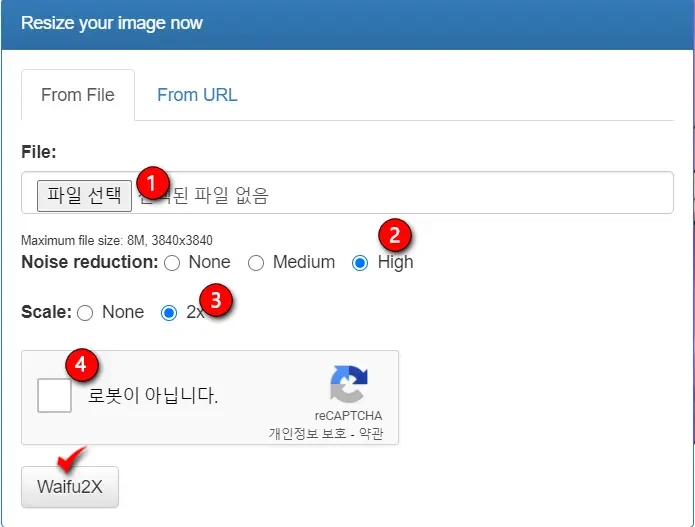Click the 'Scale:' label
695x527 pixels.
point(46,312)
